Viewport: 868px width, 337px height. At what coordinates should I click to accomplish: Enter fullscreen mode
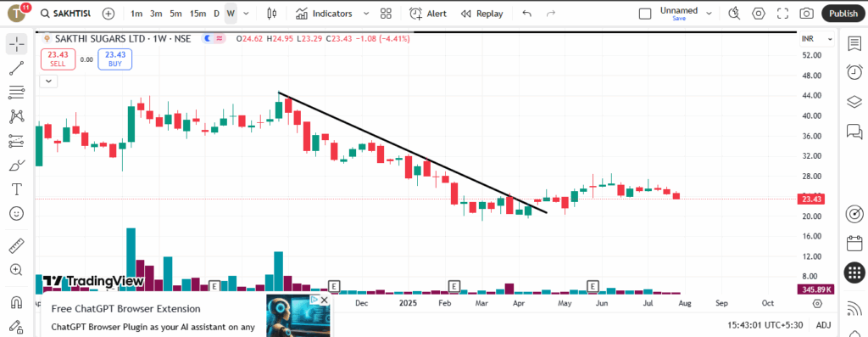point(782,14)
